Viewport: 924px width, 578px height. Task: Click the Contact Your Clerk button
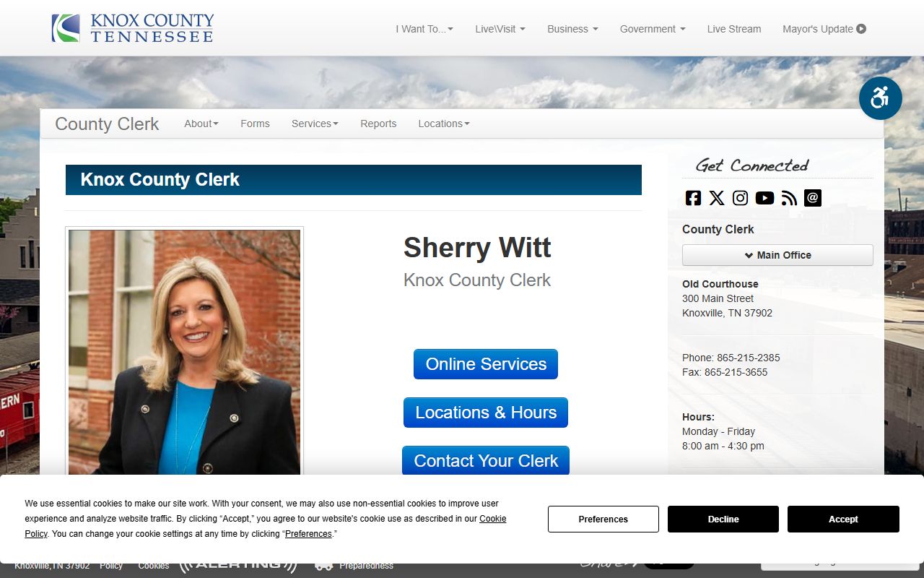point(486,460)
